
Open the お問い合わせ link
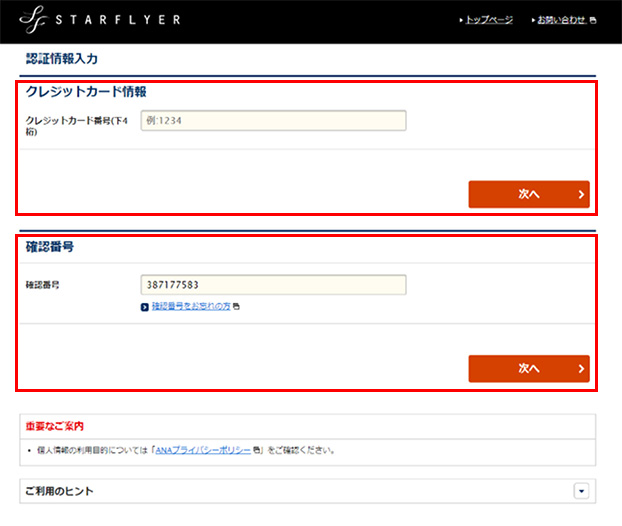click(x=562, y=20)
